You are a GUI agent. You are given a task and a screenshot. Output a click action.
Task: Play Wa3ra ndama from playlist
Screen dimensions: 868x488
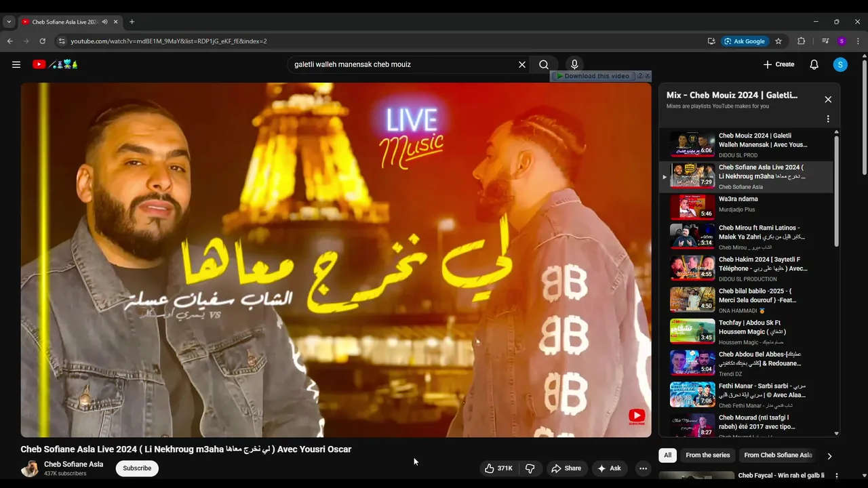pos(746,207)
